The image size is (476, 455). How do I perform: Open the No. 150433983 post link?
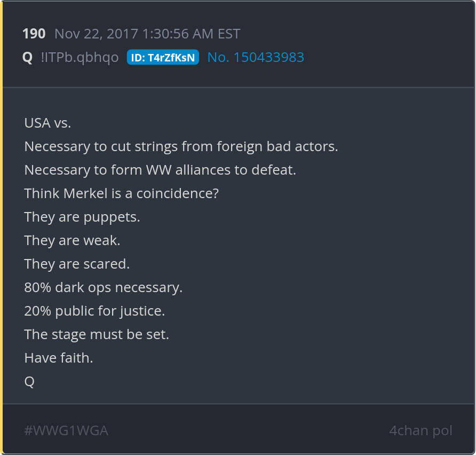click(x=256, y=58)
